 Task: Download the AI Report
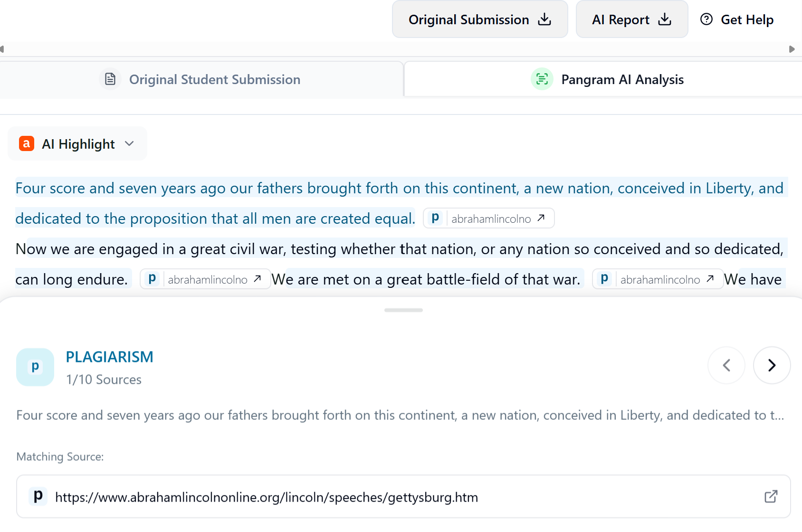(632, 19)
